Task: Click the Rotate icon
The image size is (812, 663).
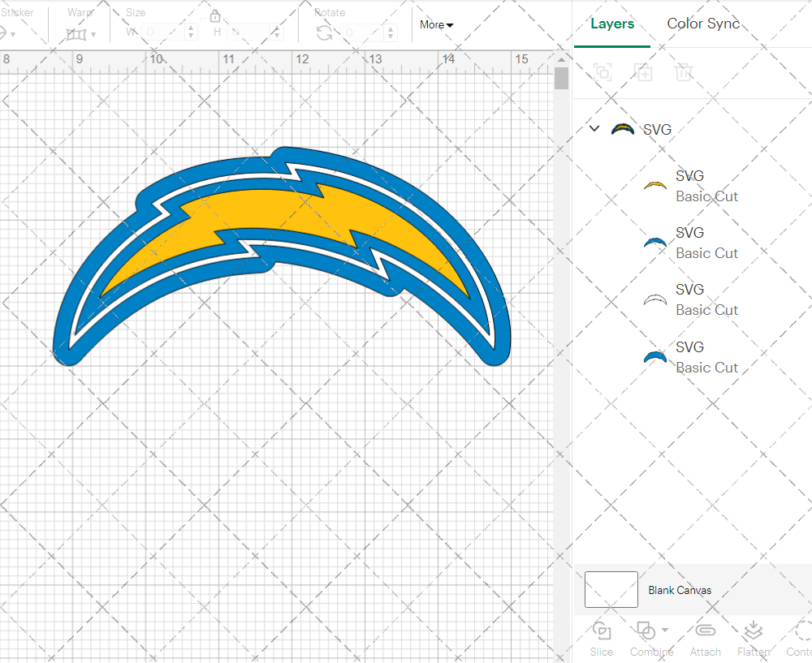Action: click(325, 33)
